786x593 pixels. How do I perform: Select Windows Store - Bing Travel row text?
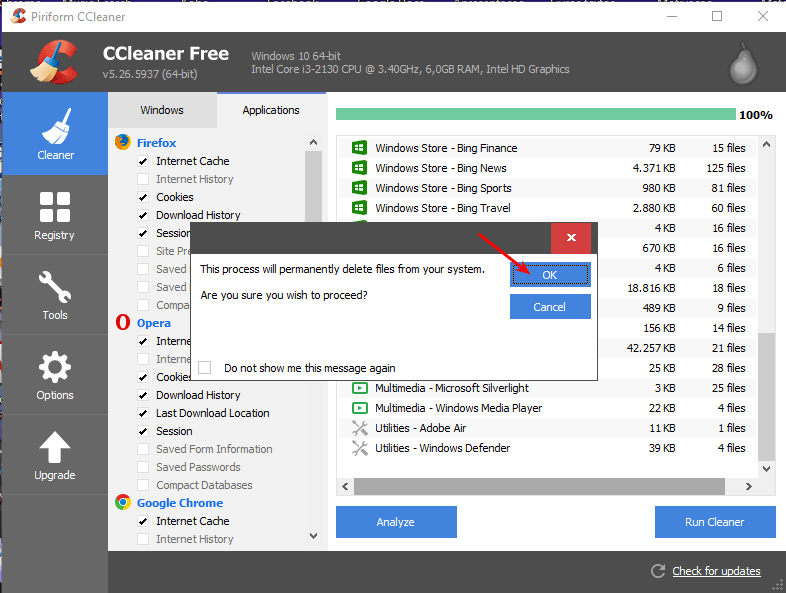point(443,208)
